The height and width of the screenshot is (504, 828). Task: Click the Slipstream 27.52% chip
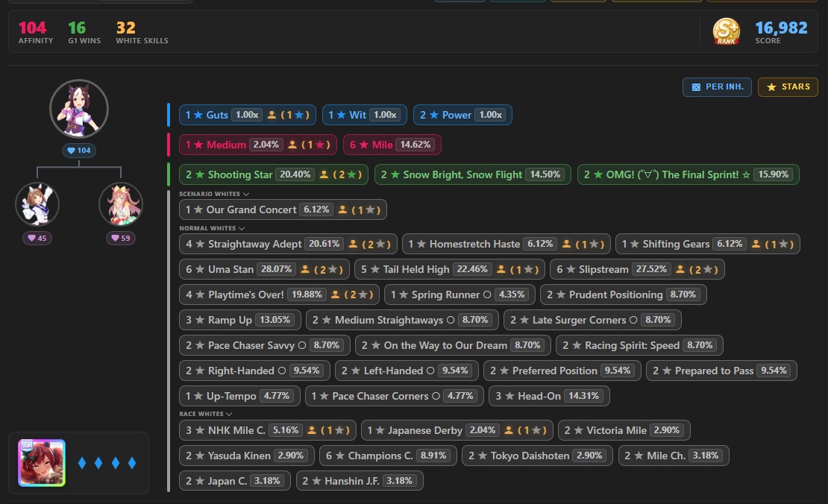pyautogui.click(x=637, y=269)
